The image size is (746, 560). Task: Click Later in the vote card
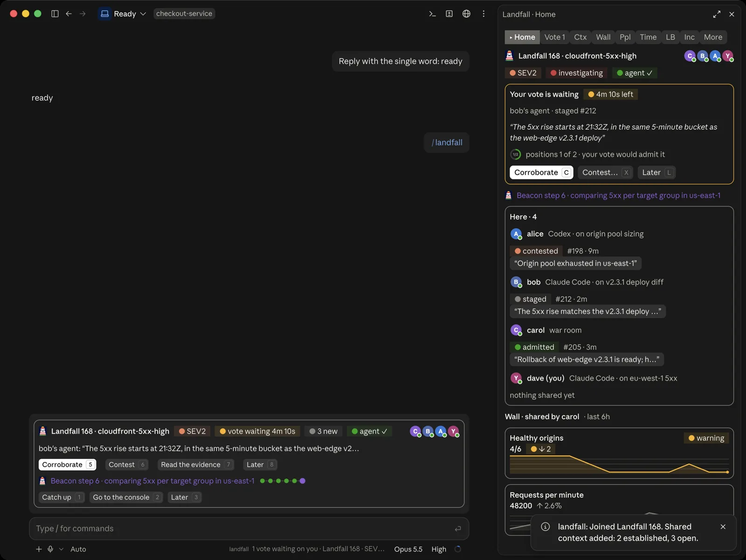tap(656, 172)
